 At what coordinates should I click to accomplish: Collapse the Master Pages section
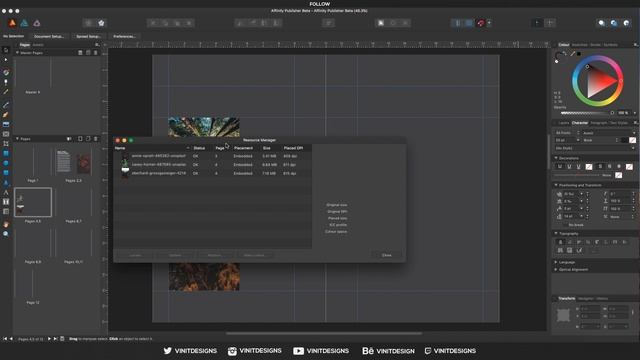click(17, 53)
